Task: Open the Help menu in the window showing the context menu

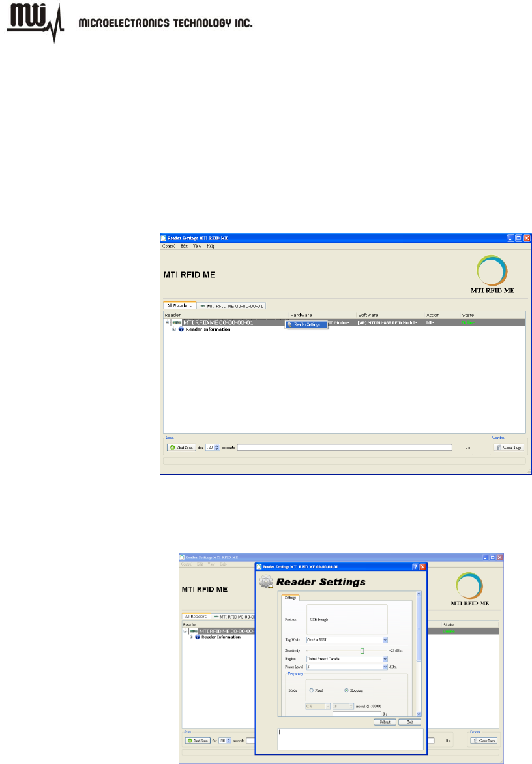Action: (211, 246)
